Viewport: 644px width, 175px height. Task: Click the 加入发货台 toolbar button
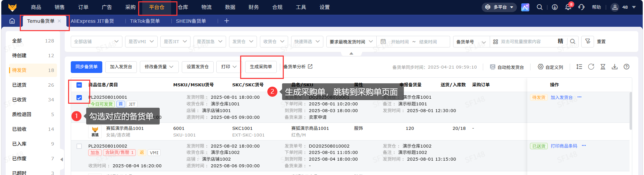[x=121, y=67]
